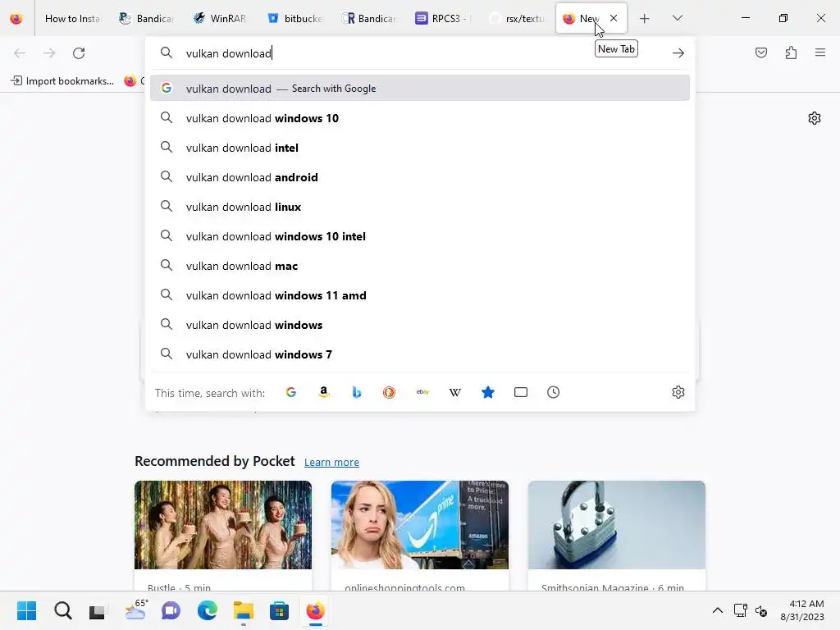Image resolution: width=840 pixels, height=630 pixels.
Task: Open Firefox View icon at tab strip start
Action: pos(16,19)
